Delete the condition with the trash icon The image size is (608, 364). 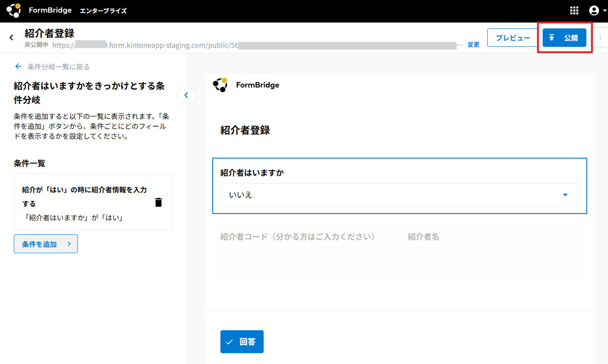(x=158, y=202)
